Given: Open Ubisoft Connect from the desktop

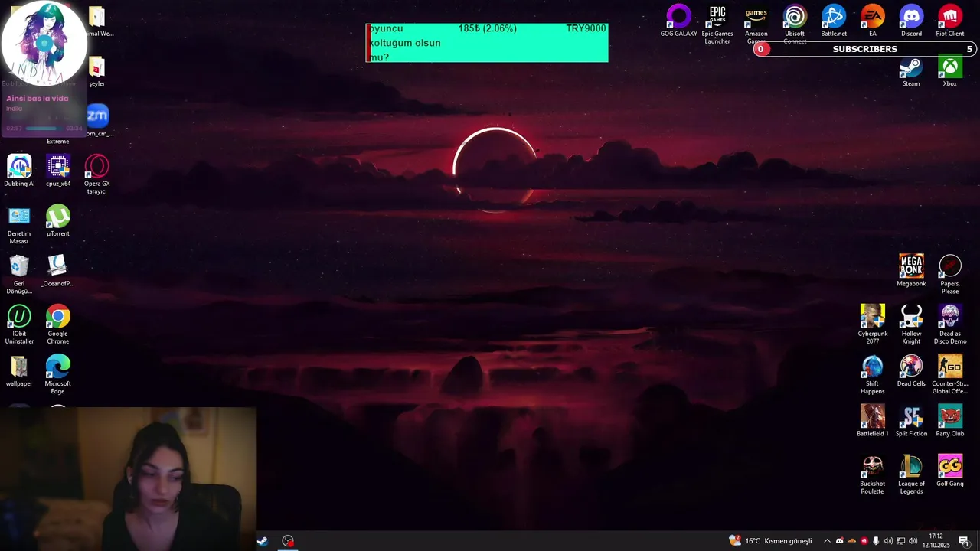Looking at the screenshot, I should point(795,24).
